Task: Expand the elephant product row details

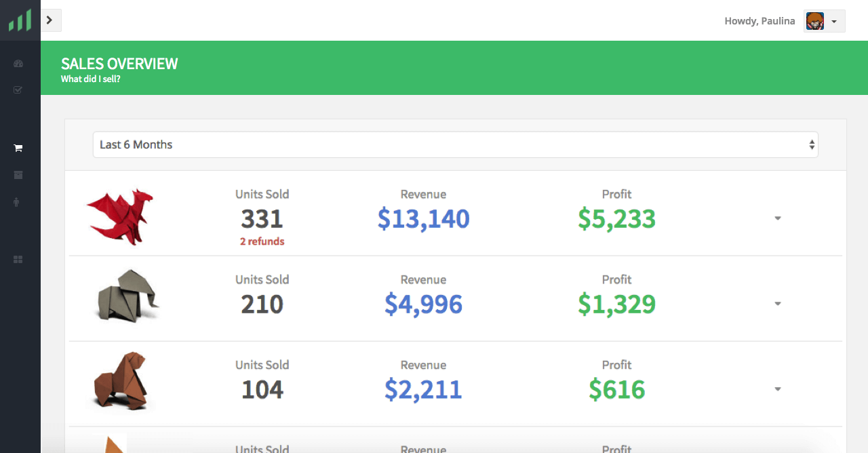Action: 778,304
